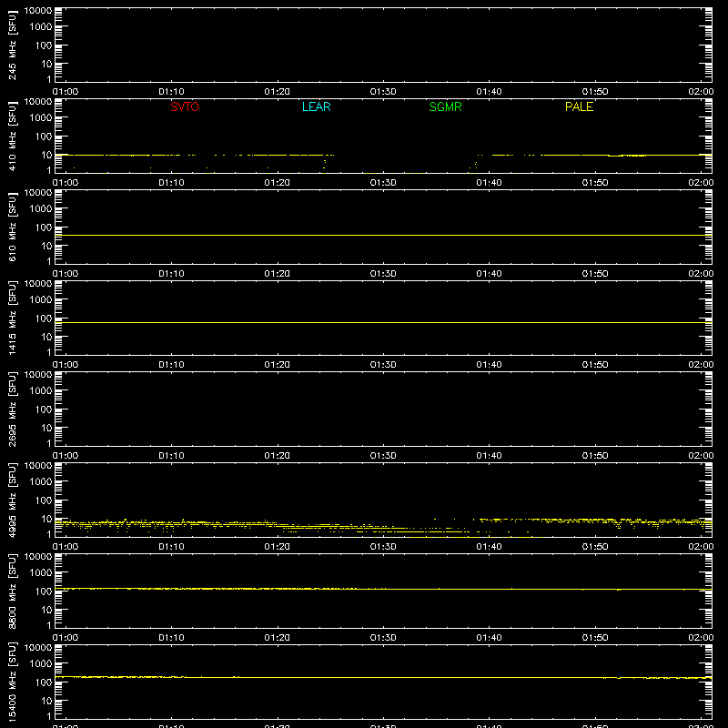728x728 pixels.
Task: Click the 10 tick label of 1415 MHz plot
Action: click(46, 337)
